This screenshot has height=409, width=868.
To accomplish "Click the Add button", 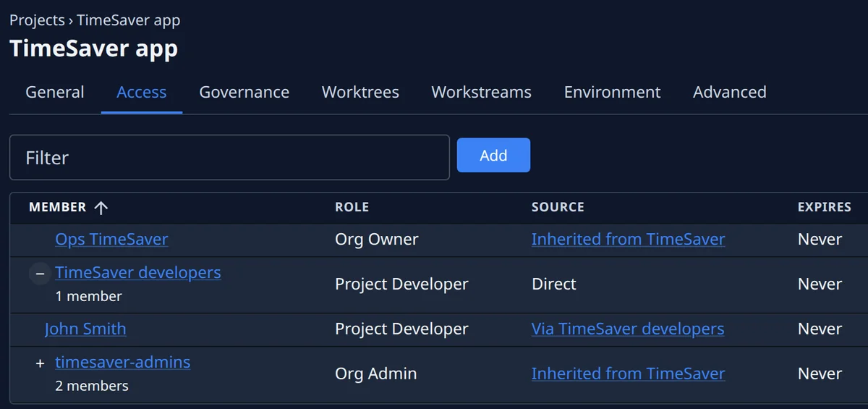I will [493, 155].
